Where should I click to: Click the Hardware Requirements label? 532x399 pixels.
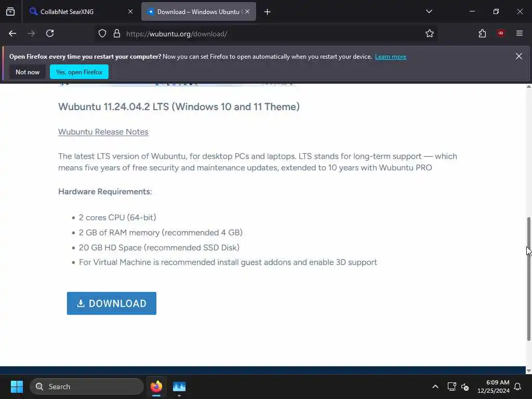click(105, 191)
